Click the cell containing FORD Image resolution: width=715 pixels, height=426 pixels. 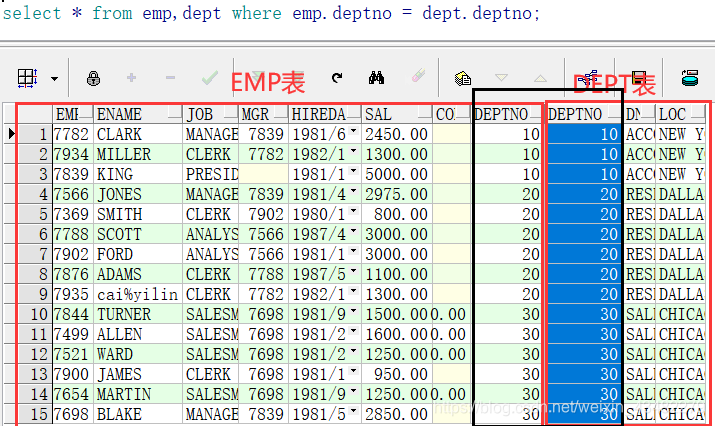point(138,255)
